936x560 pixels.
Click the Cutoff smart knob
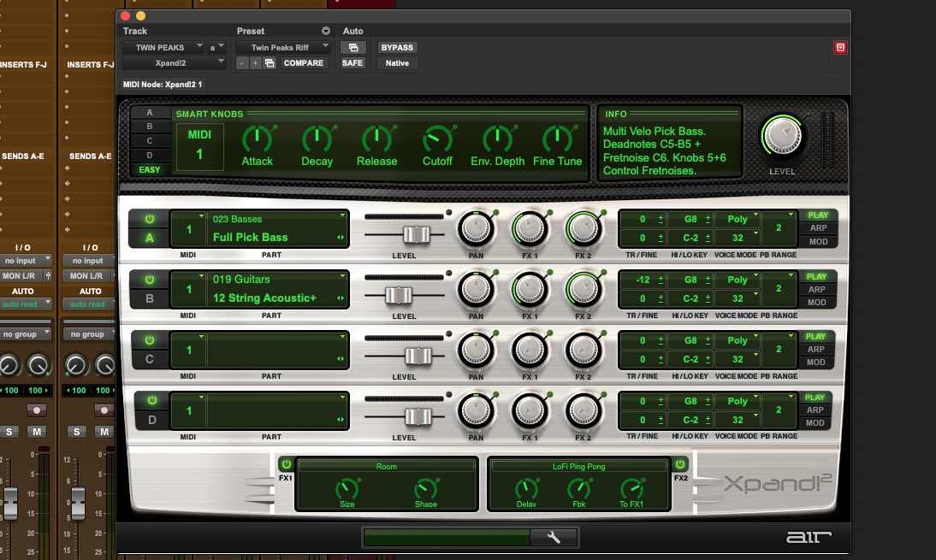point(437,139)
